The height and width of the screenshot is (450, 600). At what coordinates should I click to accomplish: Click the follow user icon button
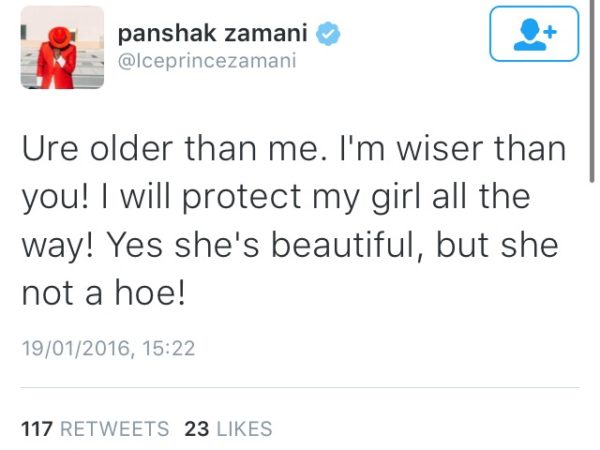point(535,35)
